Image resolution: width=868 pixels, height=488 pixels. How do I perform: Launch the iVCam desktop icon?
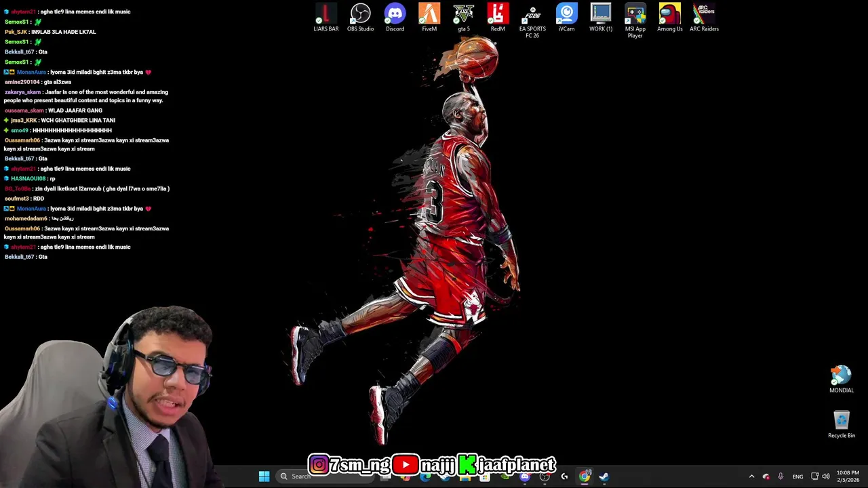[x=566, y=17]
